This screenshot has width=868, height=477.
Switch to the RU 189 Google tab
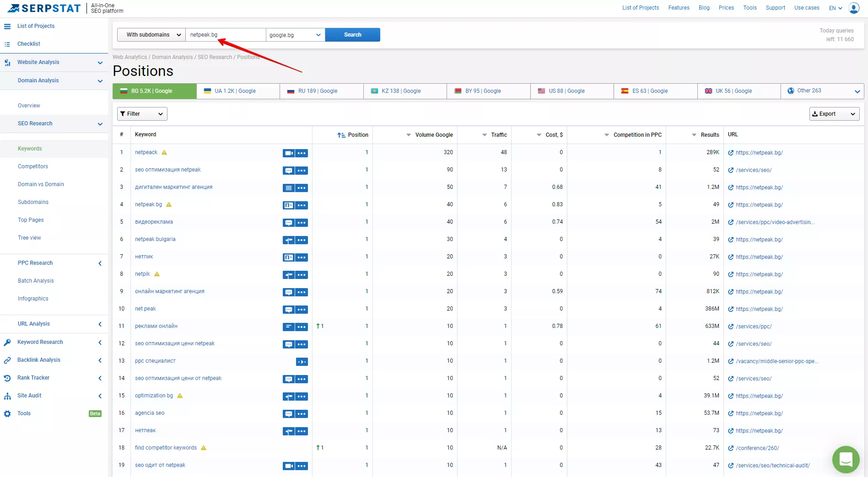pos(322,91)
